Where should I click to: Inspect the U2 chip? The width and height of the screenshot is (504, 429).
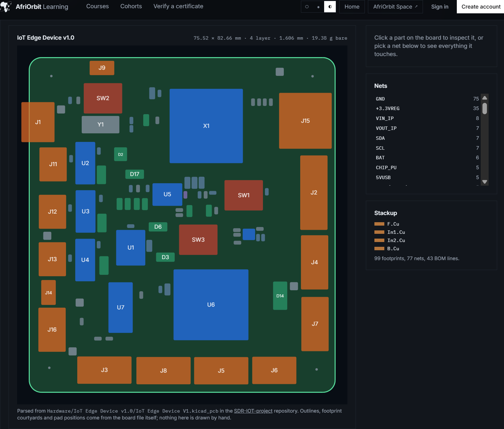pyautogui.click(x=85, y=163)
